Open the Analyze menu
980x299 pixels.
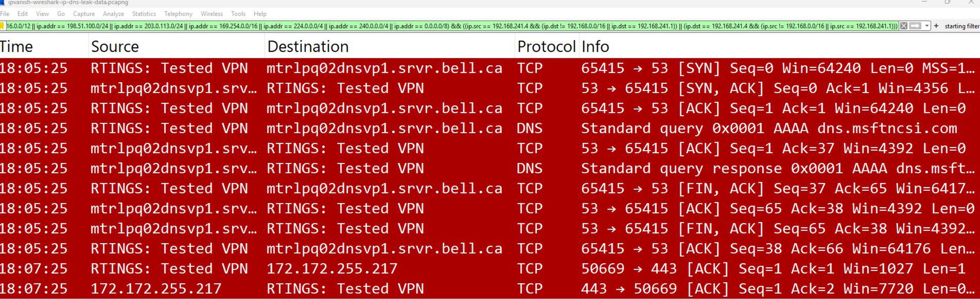(x=113, y=14)
